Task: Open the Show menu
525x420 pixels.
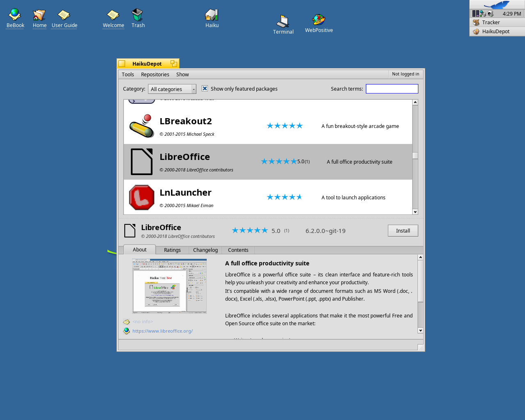Action: 183,75
